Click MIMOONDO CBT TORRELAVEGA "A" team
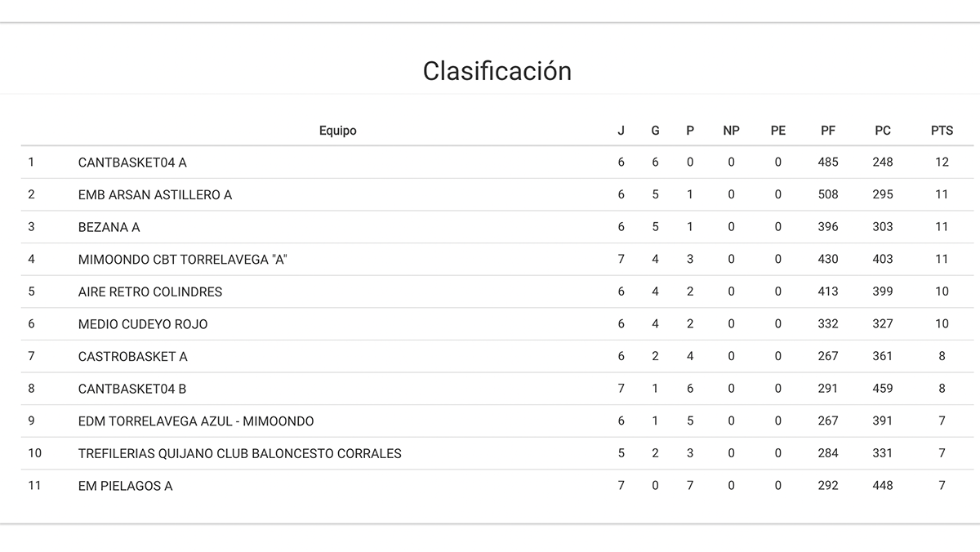The height and width of the screenshot is (552, 980). point(183,260)
